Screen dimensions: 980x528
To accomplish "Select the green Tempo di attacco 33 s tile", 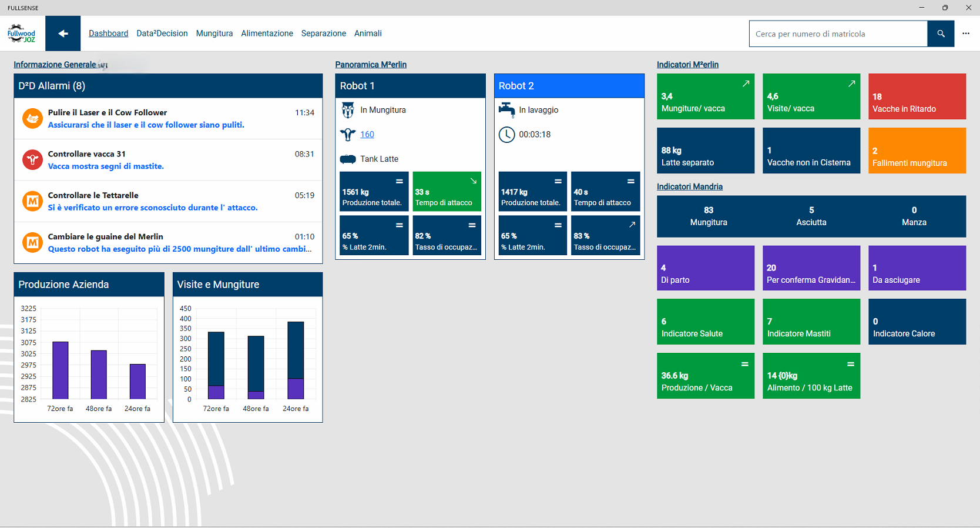I will (x=447, y=191).
